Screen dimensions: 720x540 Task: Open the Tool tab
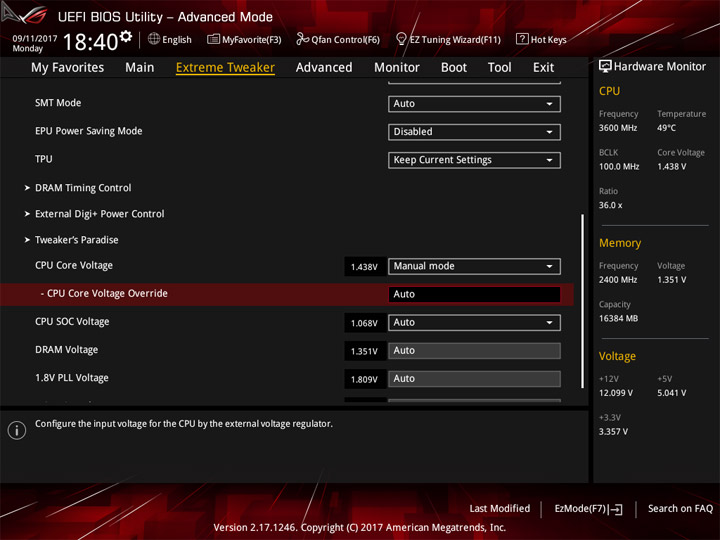point(500,68)
